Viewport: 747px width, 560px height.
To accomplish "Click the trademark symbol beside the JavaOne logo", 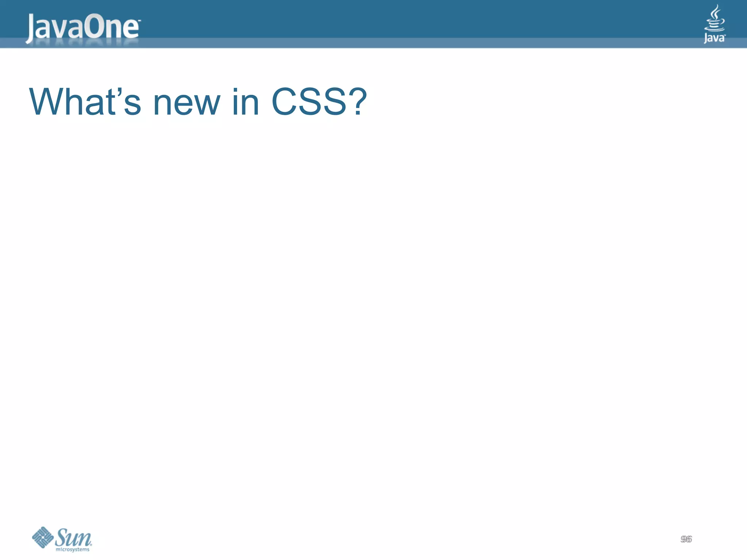I will [x=139, y=21].
